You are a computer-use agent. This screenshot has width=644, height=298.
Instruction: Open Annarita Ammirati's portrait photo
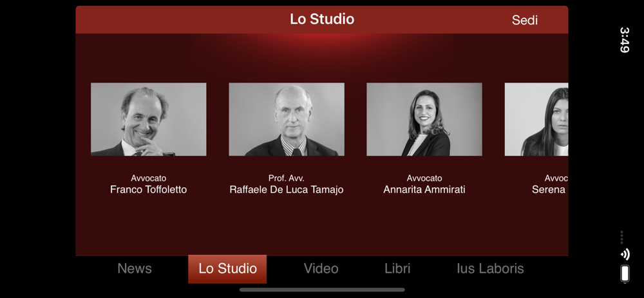(424, 119)
